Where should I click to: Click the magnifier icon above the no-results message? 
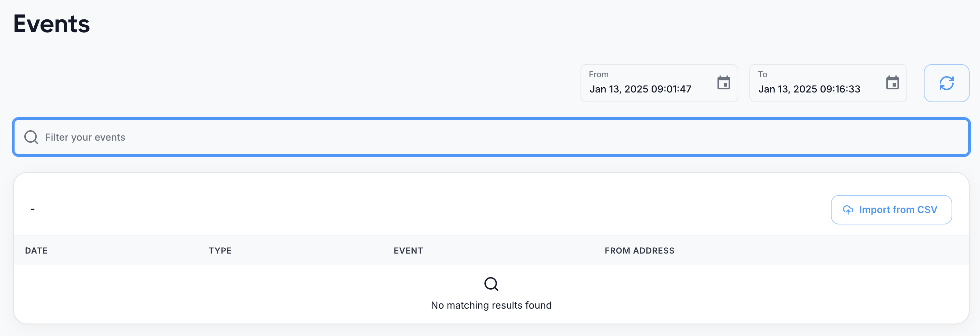491,284
